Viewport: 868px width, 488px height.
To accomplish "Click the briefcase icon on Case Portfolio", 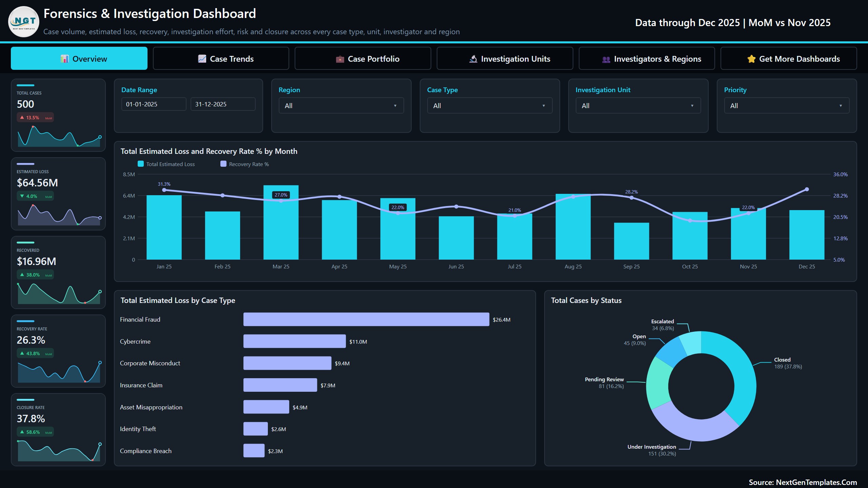I will [340, 59].
